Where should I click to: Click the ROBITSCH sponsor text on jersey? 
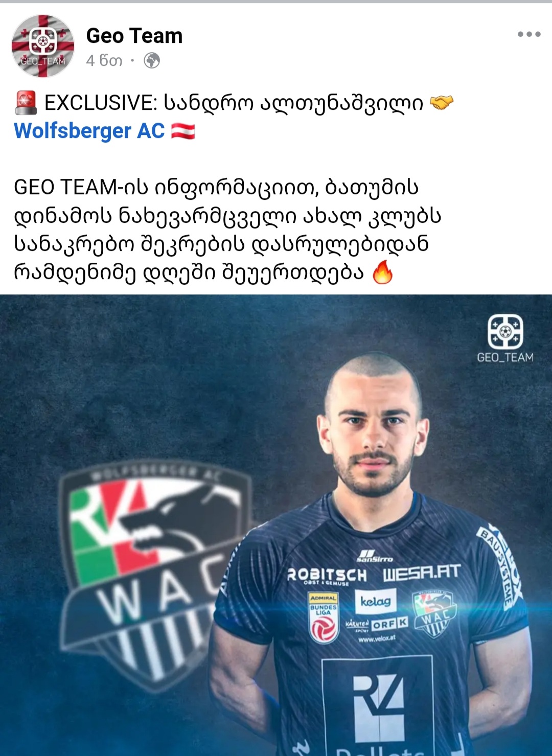pyautogui.click(x=327, y=575)
